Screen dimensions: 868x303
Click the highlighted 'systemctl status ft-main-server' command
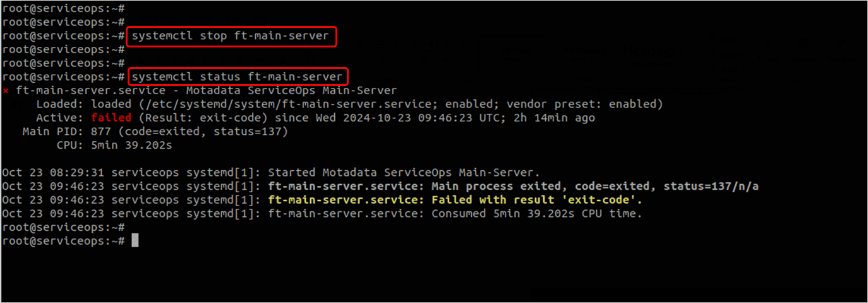(238, 77)
